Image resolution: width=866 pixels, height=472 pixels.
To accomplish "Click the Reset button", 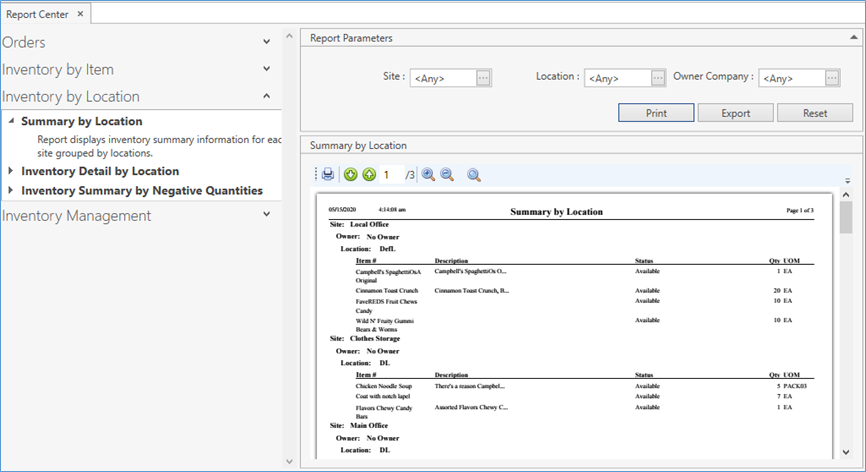I will 815,113.
